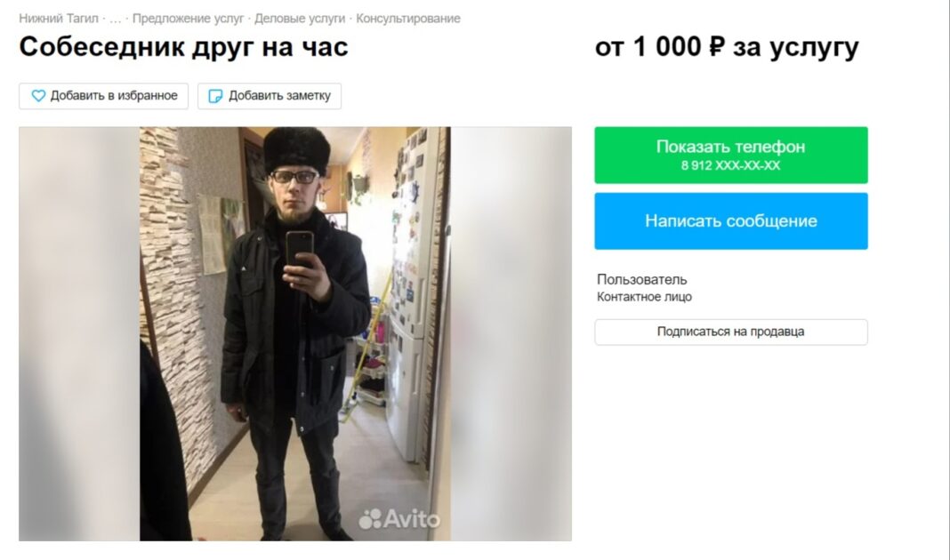
Task: Click the masked phone 8 912 XXX-XX-XX
Action: pyautogui.click(x=730, y=166)
